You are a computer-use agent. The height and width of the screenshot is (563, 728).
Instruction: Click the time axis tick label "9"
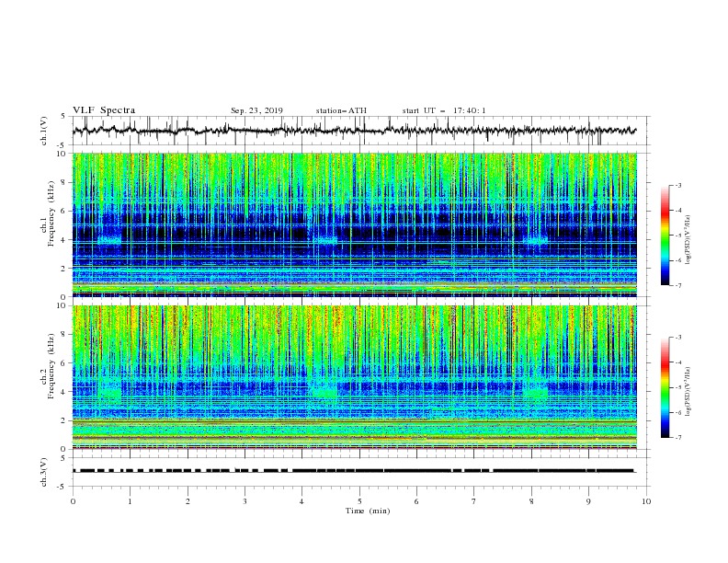(x=588, y=501)
